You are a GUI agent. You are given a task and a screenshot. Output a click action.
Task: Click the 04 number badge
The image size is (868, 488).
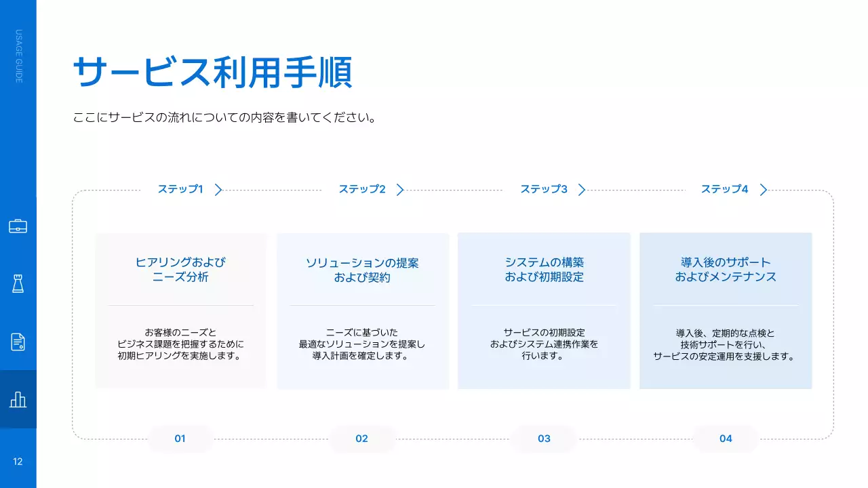[x=726, y=439]
